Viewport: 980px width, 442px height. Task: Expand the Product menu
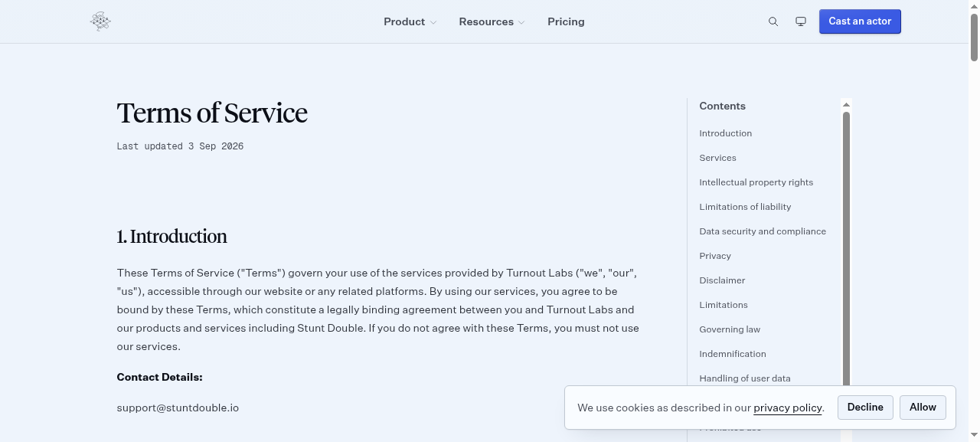tap(410, 21)
